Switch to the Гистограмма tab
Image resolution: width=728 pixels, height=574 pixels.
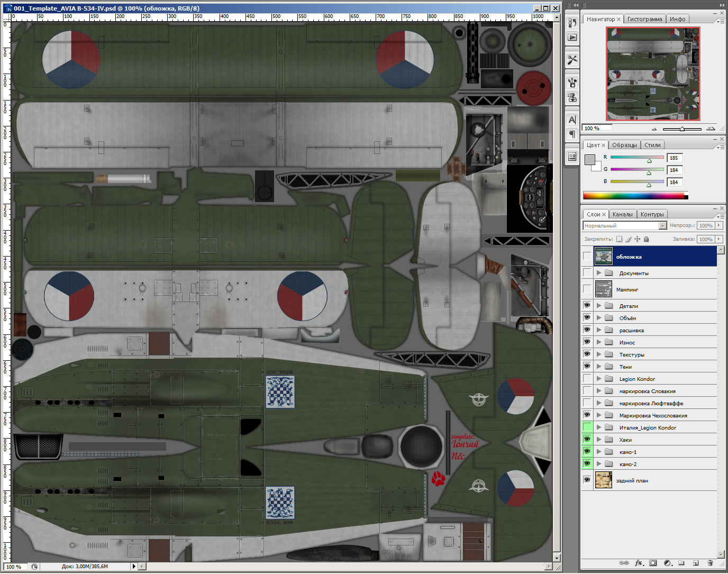pyautogui.click(x=644, y=19)
